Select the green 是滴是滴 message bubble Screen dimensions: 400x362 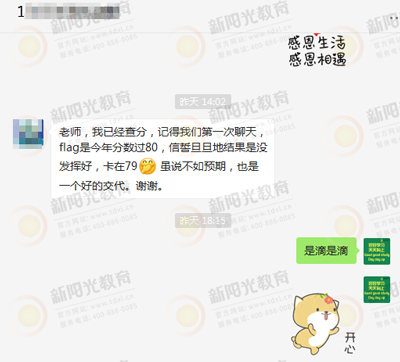[x=326, y=251]
